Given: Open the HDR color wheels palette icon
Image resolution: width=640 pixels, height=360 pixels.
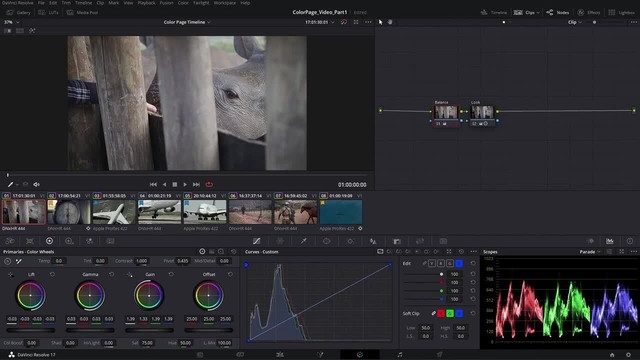Looking at the screenshot, I should (69, 241).
